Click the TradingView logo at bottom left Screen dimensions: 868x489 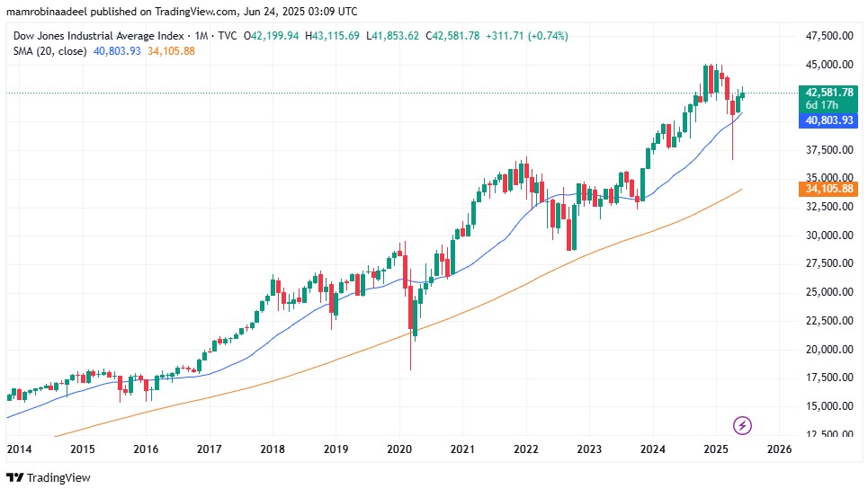tap(49, 477)
